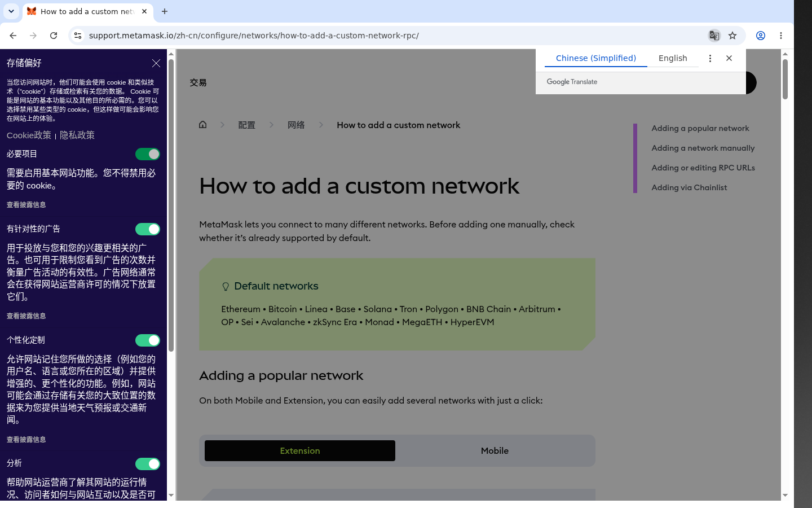Open a new browser tab
Image resolution: width=812 pixels, height=508 pixels.
point(165,11)
